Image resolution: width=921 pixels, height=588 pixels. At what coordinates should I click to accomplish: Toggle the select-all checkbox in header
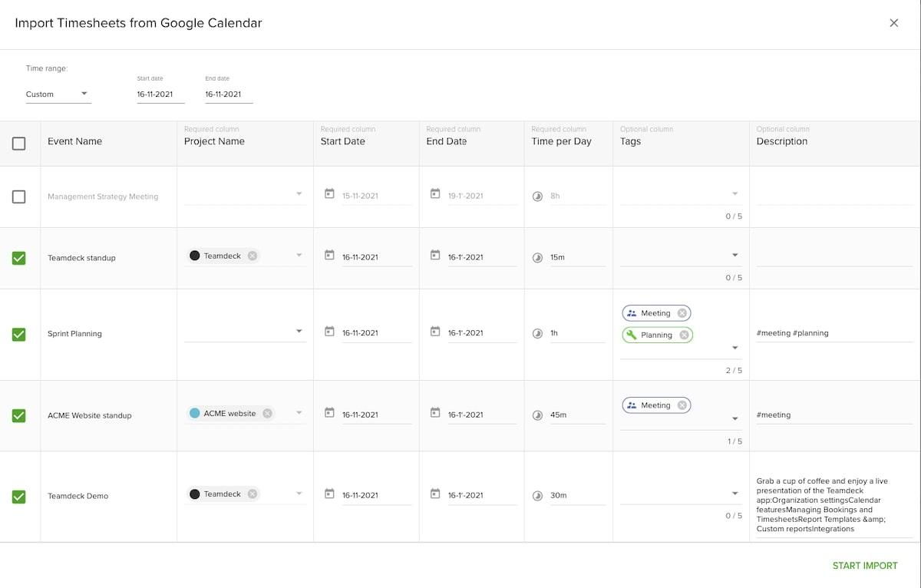coord(19,144)
